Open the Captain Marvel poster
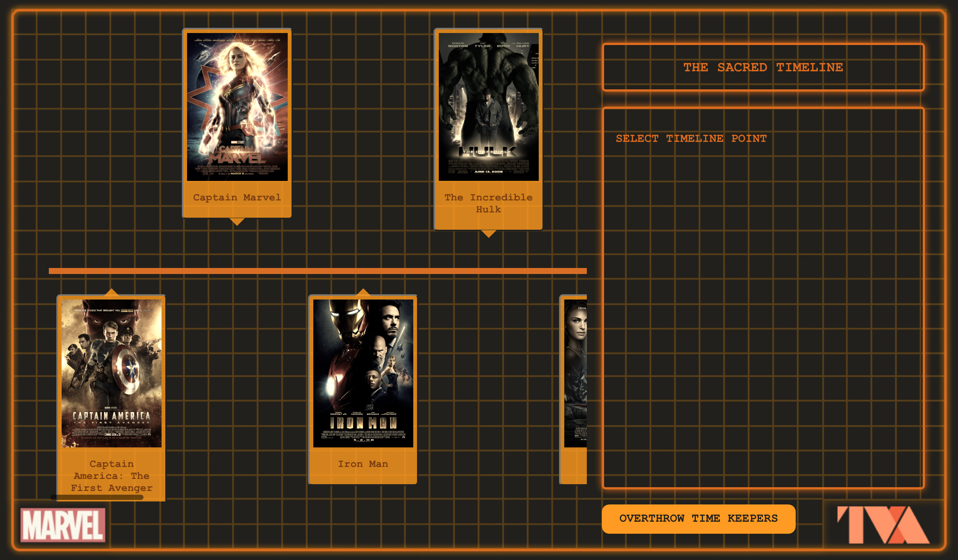The image size is (958, 560). [237, 107]
